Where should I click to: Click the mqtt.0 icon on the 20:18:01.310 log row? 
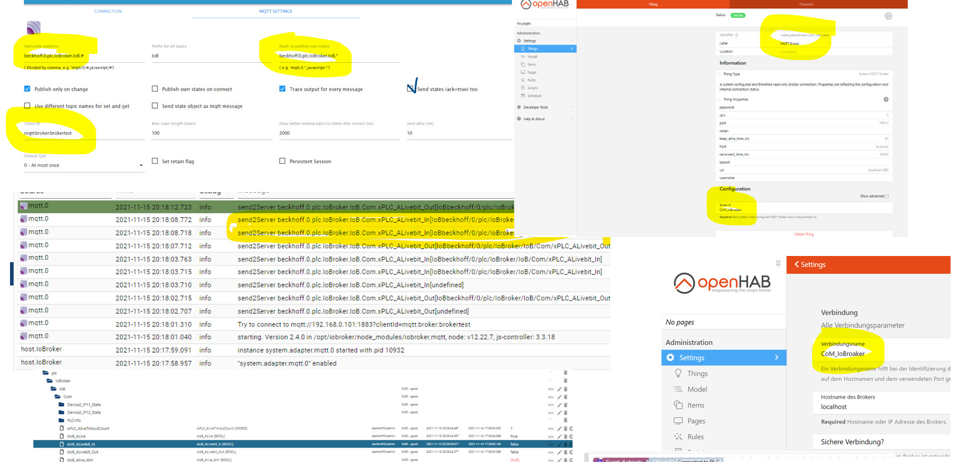pyautogui.click(x=24, y=323)
